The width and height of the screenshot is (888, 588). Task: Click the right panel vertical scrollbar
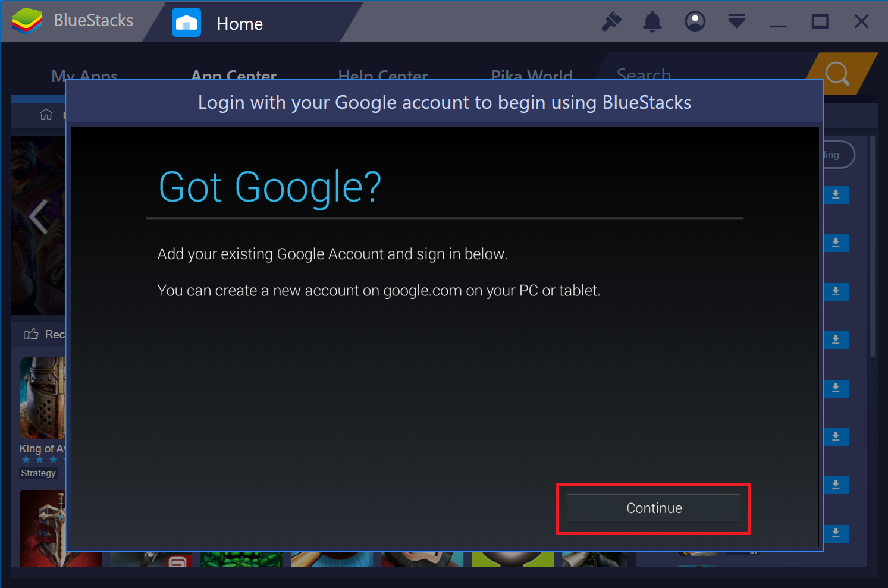point(873,246)
